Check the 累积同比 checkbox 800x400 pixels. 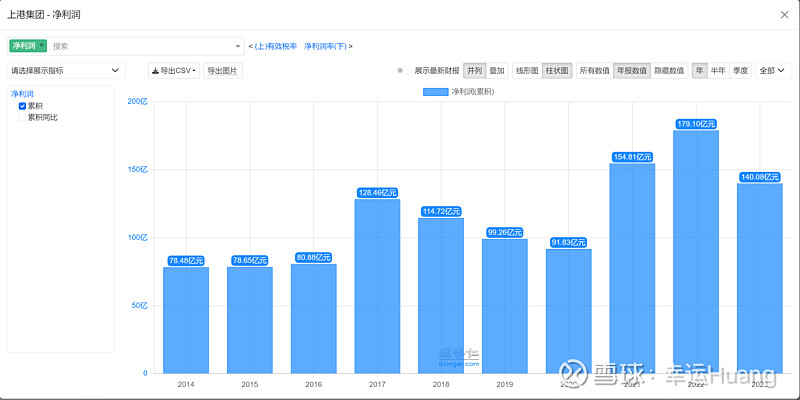click(22, 117)
